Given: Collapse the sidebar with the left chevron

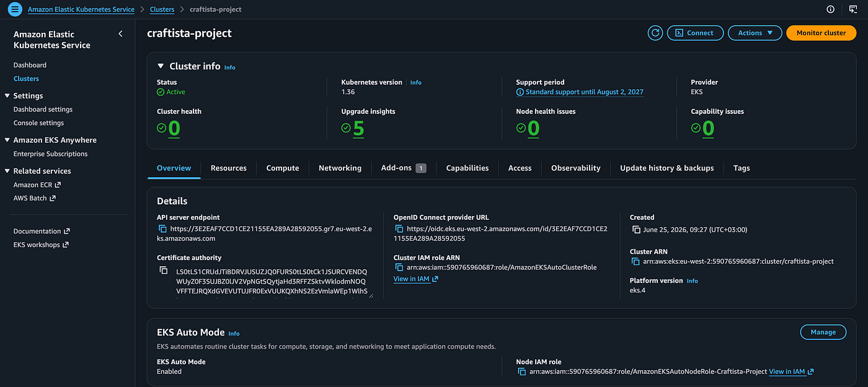Looking at the screenshot, I should (x=120, y=34).
